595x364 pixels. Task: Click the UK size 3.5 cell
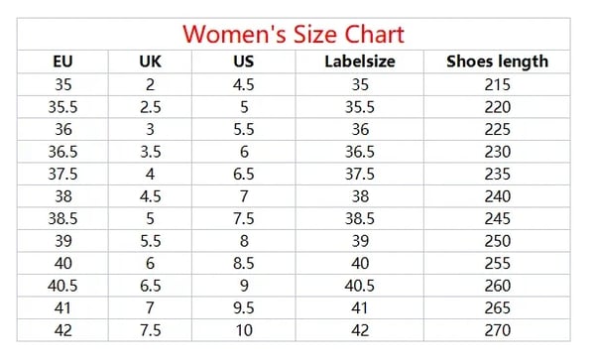(x=151, y=152)
